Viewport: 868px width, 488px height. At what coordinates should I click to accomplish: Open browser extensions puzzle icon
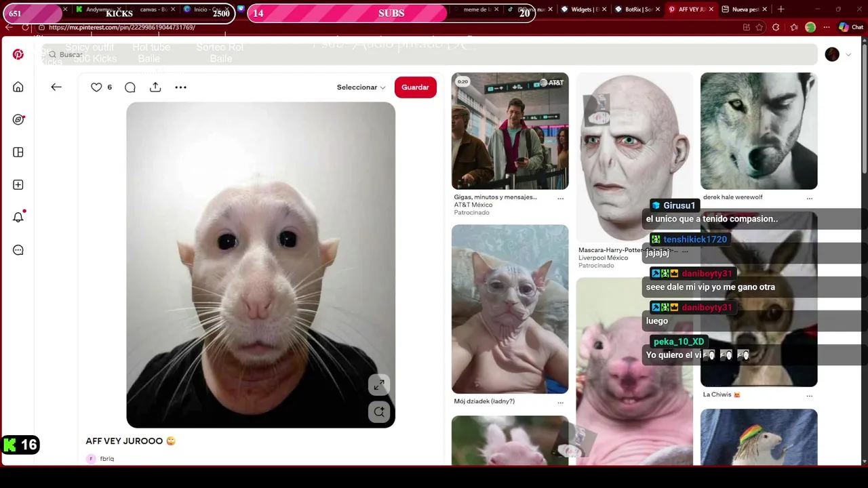pos(776,27)
